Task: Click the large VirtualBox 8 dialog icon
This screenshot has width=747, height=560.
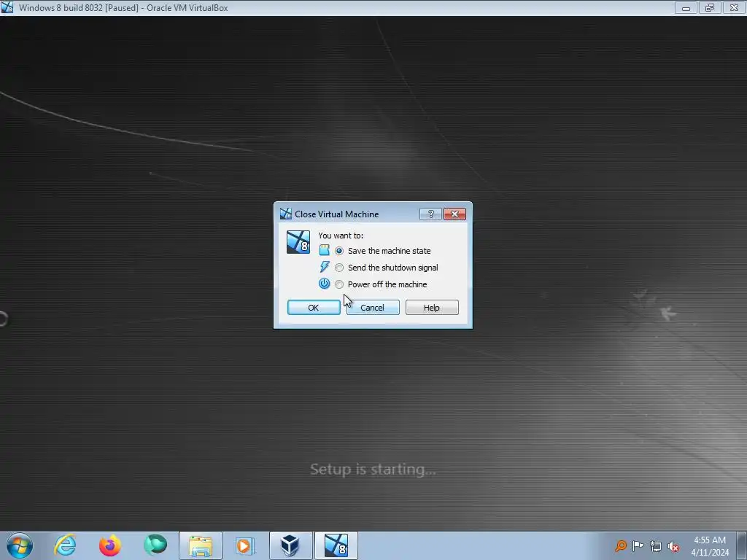Action: point(298,242)
